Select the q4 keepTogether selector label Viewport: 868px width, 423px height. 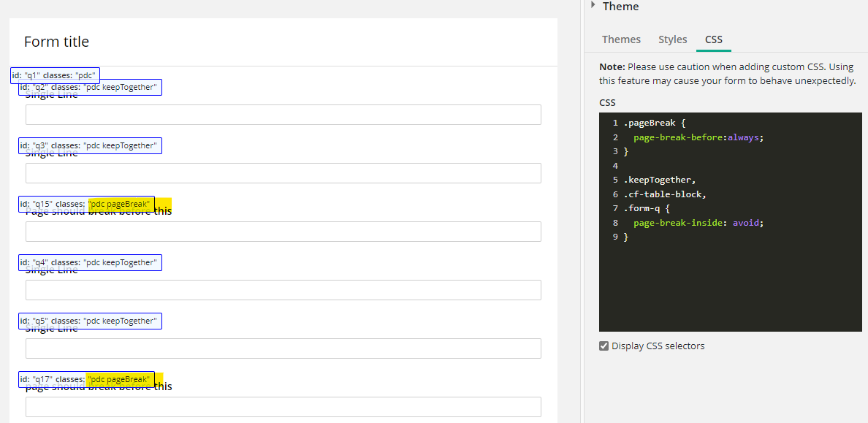click(x=90, y=262)
